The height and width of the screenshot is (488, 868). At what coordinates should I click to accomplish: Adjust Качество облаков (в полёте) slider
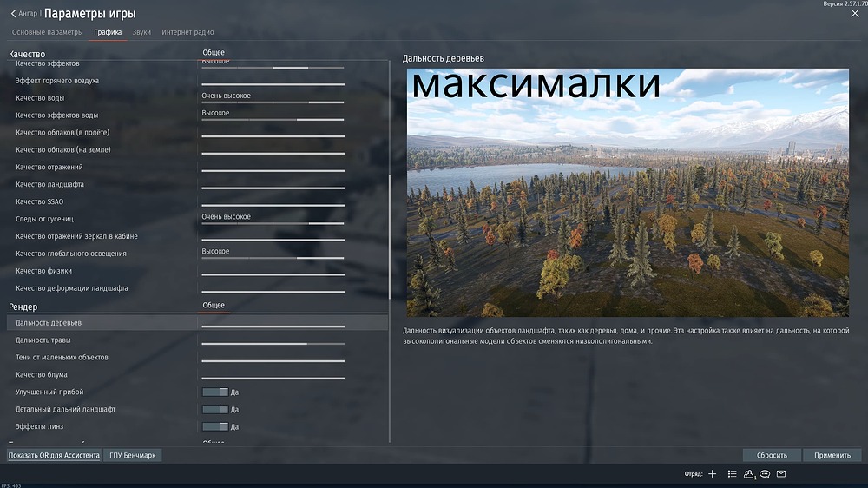coord(273,135)
